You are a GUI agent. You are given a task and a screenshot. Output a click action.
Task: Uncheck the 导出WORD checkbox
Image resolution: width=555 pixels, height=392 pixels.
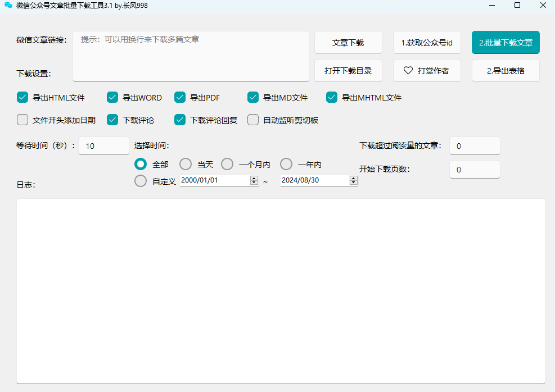click(112, 97)
